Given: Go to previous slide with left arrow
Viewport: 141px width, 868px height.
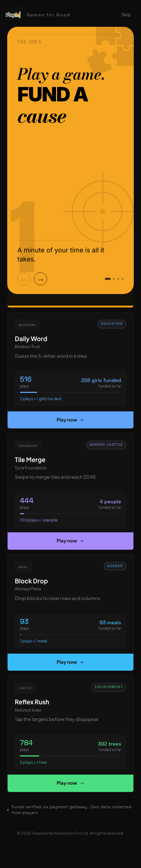Looking at the screenshot, I should pos(24,279).
